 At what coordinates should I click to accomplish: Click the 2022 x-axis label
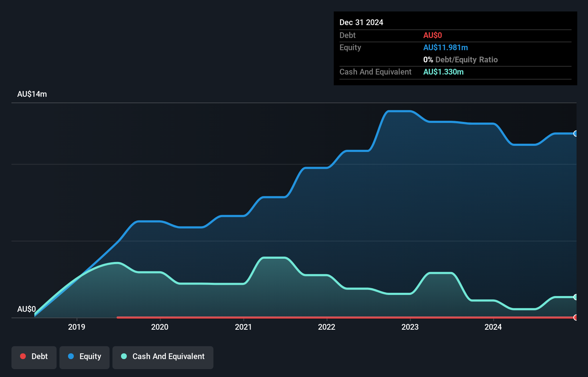(327, 327)
